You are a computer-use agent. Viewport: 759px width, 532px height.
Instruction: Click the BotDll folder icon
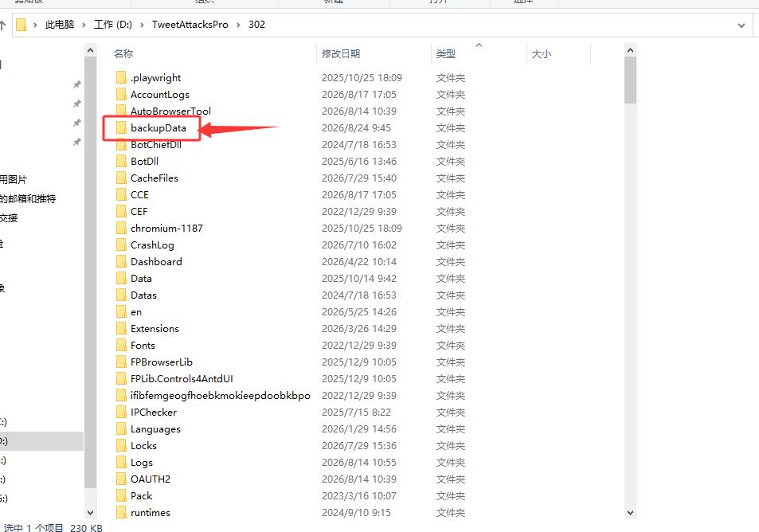121,161
